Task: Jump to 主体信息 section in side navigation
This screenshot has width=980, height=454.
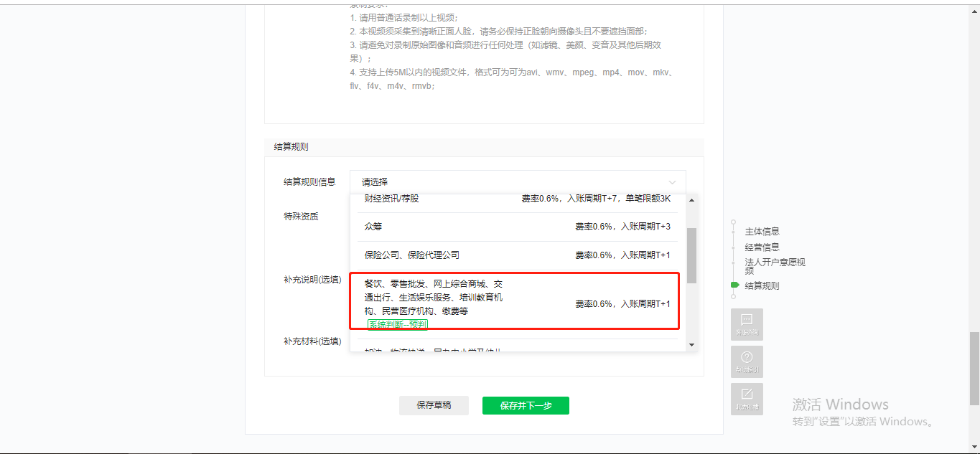Action: coord(762,232)
